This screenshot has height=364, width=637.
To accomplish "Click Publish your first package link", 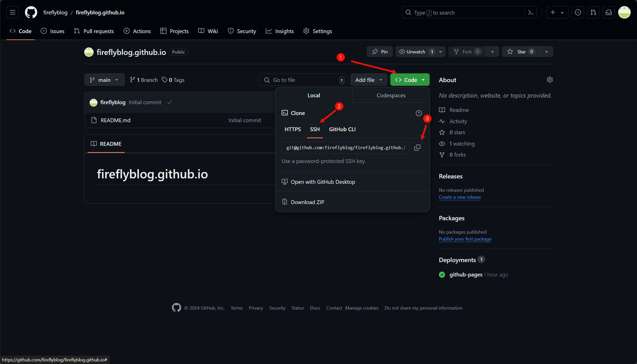I will click(465, 239).
